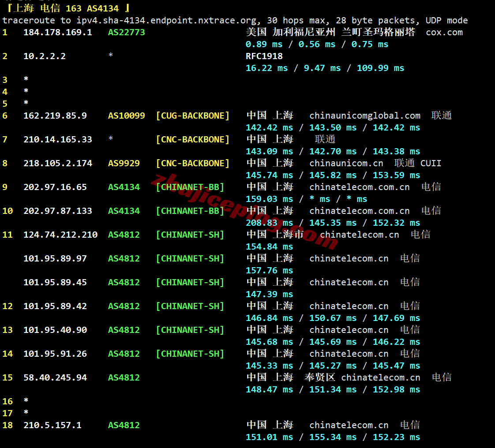Click the 142.70 ms latency value
The width and height of the screenshot is (495, 448).
pyautogui.click(x=333, y=152)
